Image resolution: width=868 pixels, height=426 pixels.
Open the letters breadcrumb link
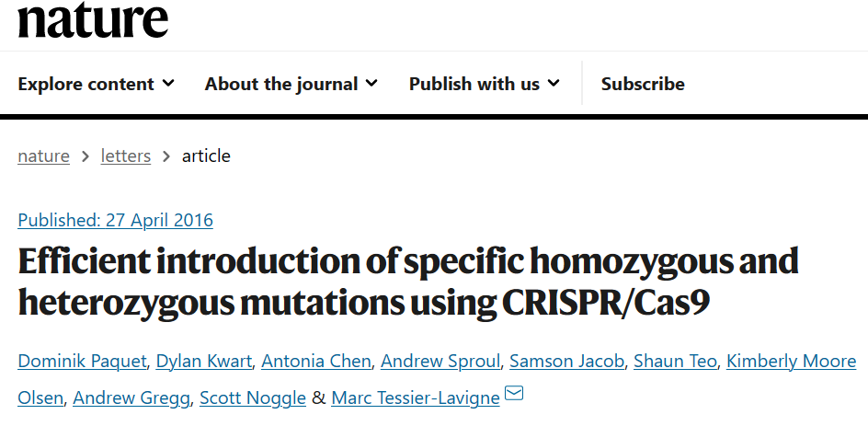[x=126, y=155]
